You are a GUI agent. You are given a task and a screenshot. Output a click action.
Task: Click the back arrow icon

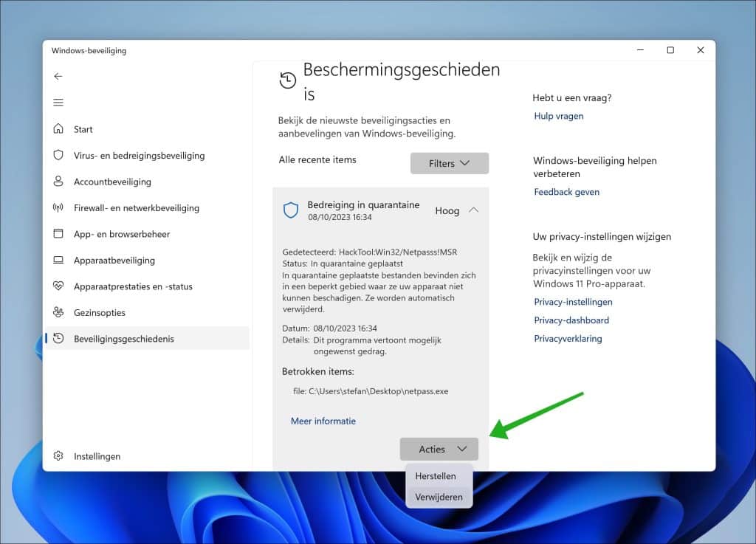(x=58, y=76)
